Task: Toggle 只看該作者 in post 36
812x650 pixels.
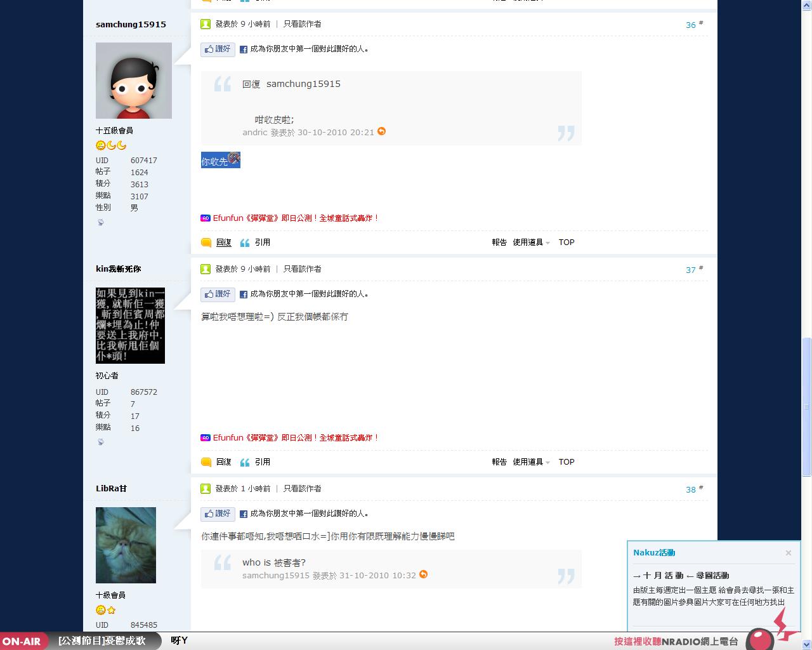Action: [x=302, y=24]
